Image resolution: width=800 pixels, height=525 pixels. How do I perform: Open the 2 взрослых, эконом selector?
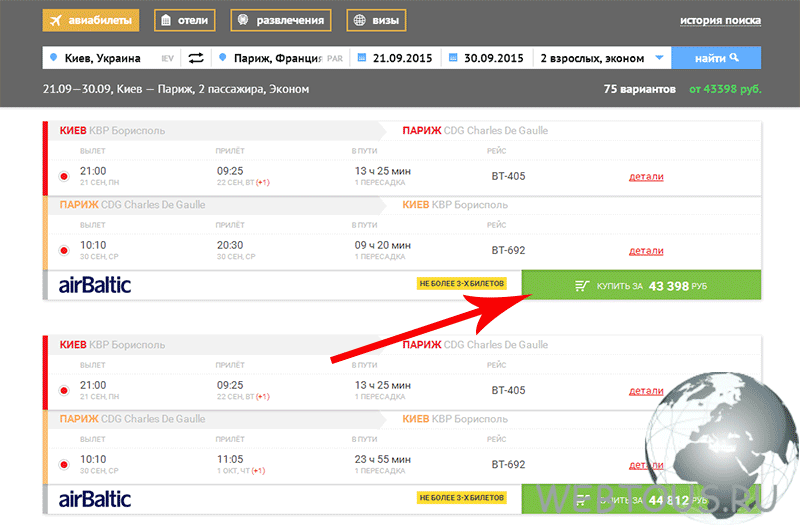pos(602,58)
